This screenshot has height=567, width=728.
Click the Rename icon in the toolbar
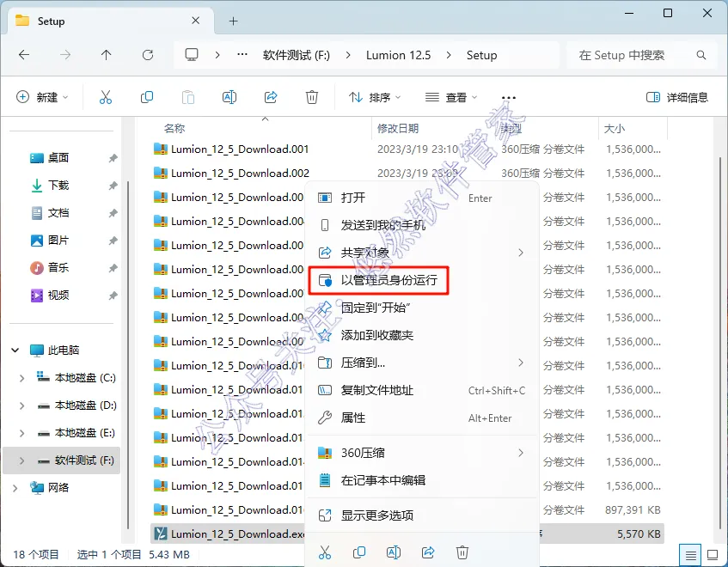coord(229,97)
